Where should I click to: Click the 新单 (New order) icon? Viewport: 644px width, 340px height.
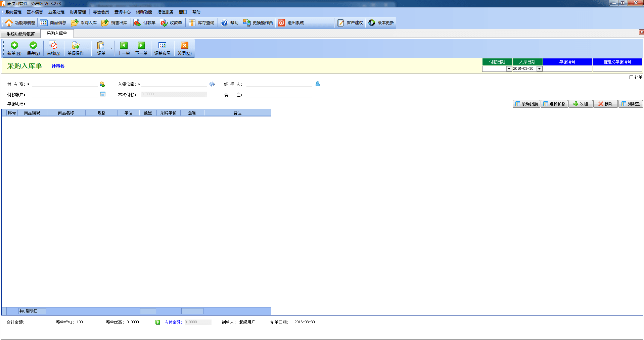[x=14, y=46]
